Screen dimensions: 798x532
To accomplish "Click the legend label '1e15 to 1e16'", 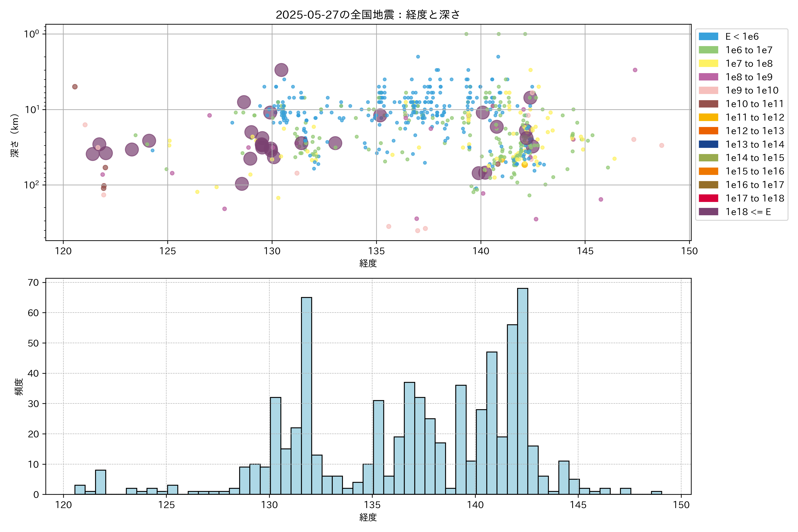I will point(755,171).
